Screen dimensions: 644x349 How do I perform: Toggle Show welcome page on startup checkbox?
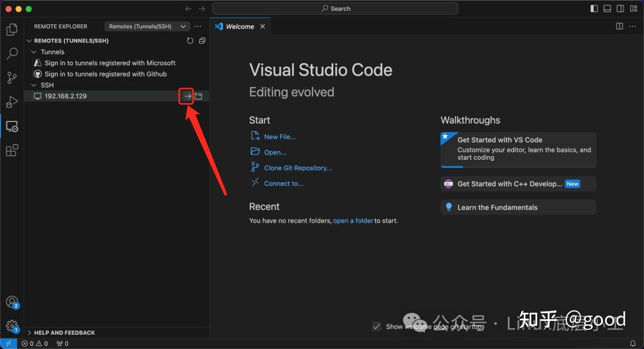pos(376,326)
